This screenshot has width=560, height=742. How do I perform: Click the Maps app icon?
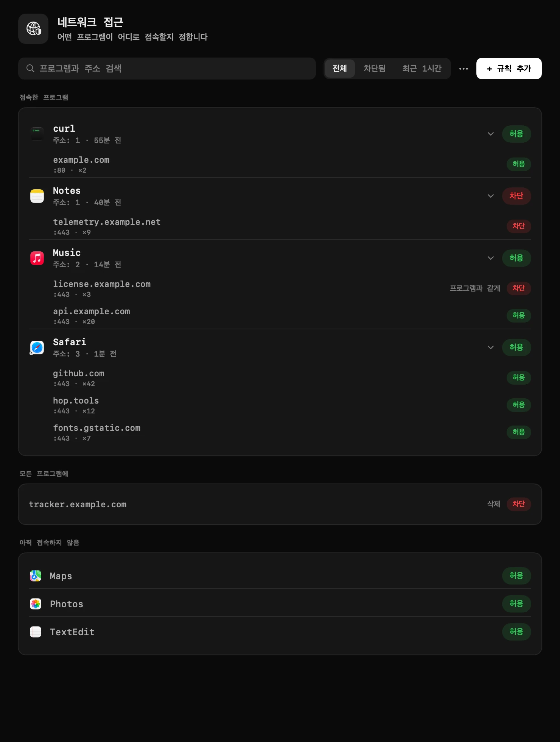(36, 576)
